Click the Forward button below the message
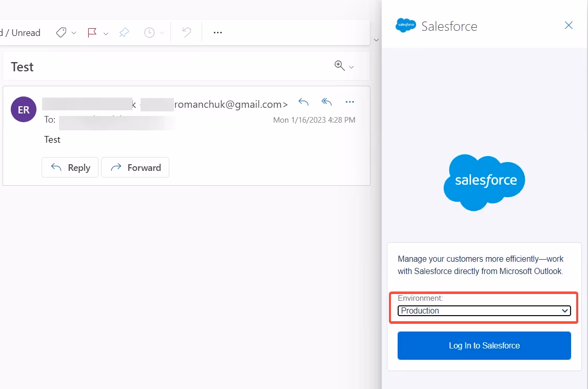This screenshot has height=389, width=588. coord(135,167)
